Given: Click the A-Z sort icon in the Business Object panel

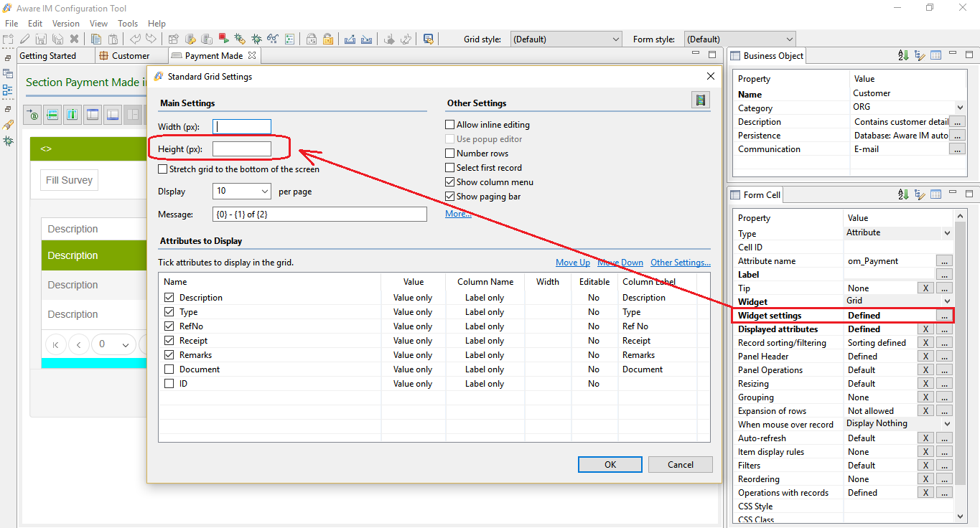Looking at the screenshot, I should (904, 55).
